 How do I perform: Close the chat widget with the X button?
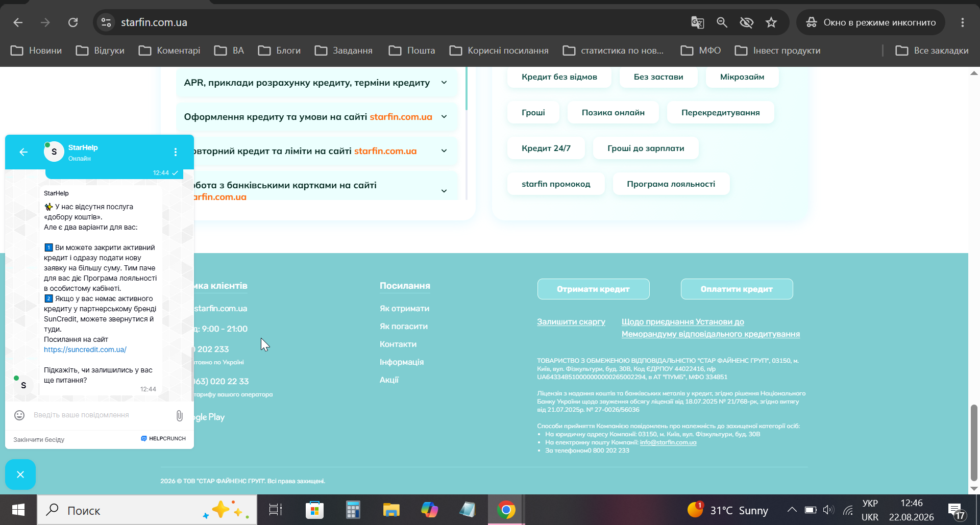coord(20,474)
